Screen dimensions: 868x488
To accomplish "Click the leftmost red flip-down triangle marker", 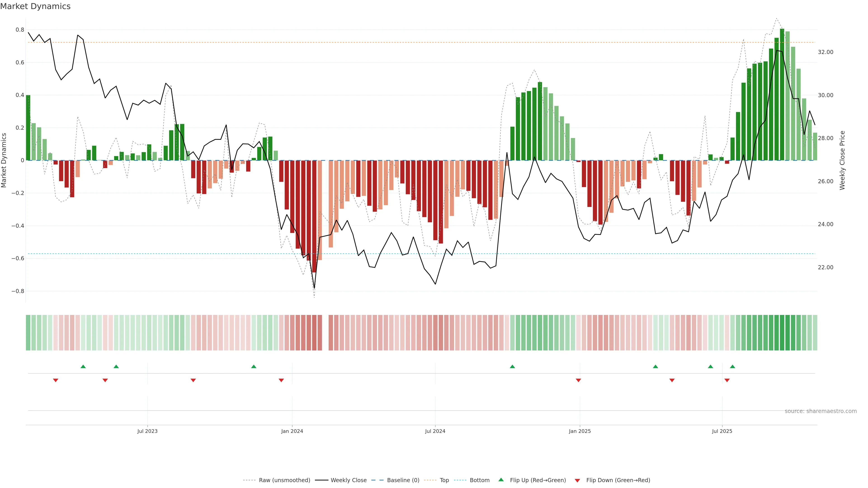I will pos(56,380).
